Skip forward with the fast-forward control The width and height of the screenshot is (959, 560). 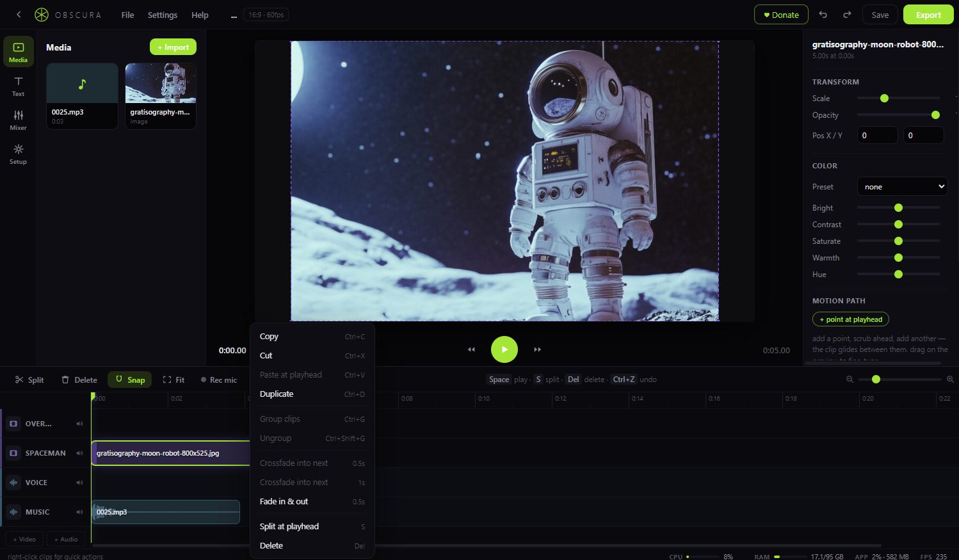[x=538, y=349]
